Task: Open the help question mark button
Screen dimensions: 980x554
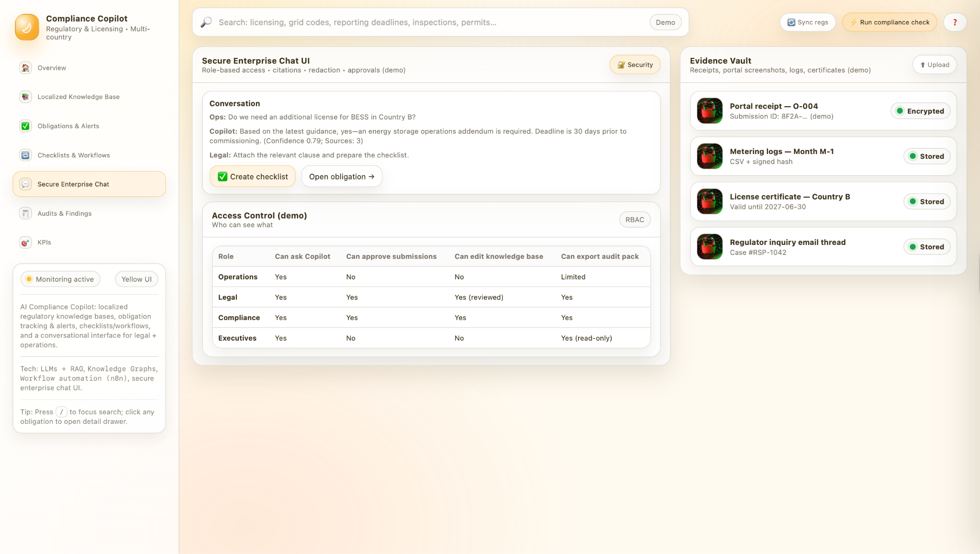Action: (955, 22)
